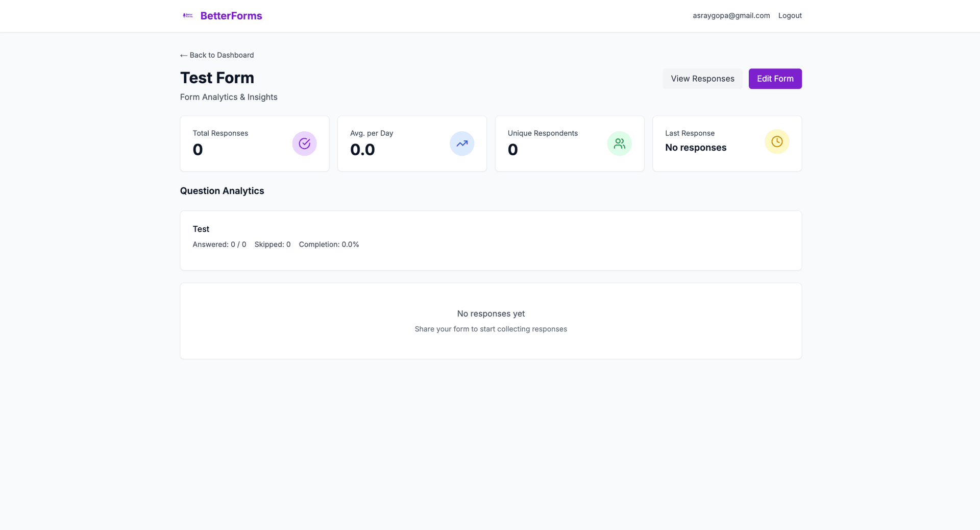Click the Edit Form button

tap(775, 79)
